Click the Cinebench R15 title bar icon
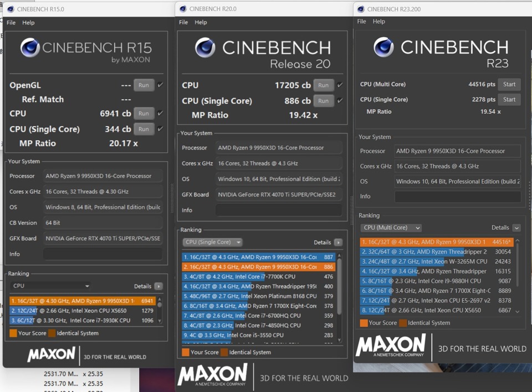This screenshot has width=532, height=392. pyautogui.click(x=10, y=9)
